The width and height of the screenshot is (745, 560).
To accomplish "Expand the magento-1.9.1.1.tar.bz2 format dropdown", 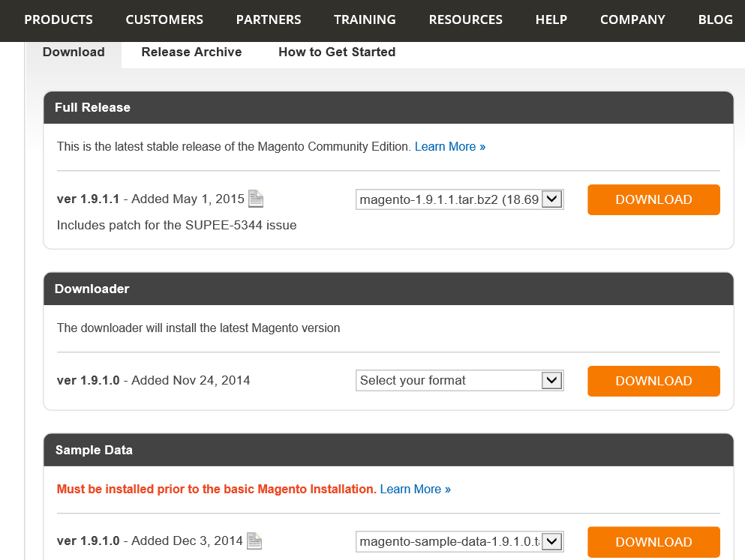I will [459, 199].
